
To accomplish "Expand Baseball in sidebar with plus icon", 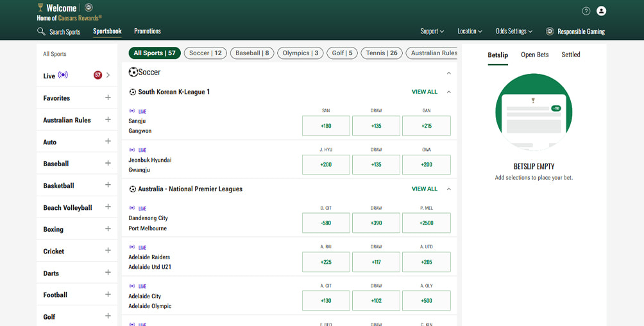I will [108, 163].
